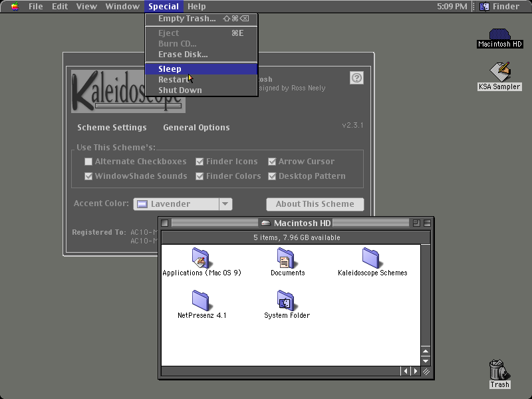Click the Macintosh HD window close box
This screenshot has width=532, height=399.
[164, 223]
